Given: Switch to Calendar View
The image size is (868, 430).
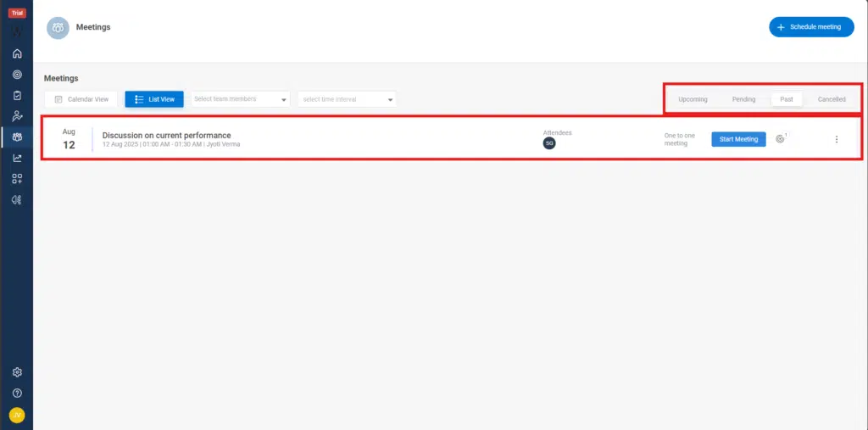Looking at the screenshot, I should coord(81,99).
